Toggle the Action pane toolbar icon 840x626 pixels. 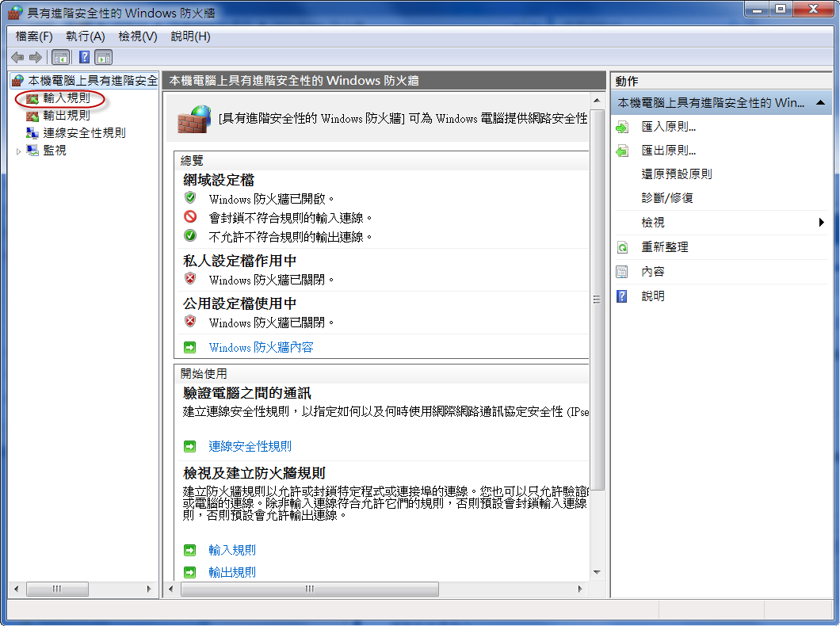coord(103,57)
